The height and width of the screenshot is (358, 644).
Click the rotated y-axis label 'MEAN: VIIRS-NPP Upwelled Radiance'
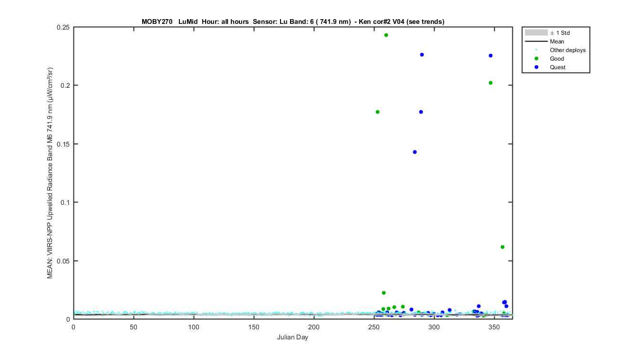(50, 173)
